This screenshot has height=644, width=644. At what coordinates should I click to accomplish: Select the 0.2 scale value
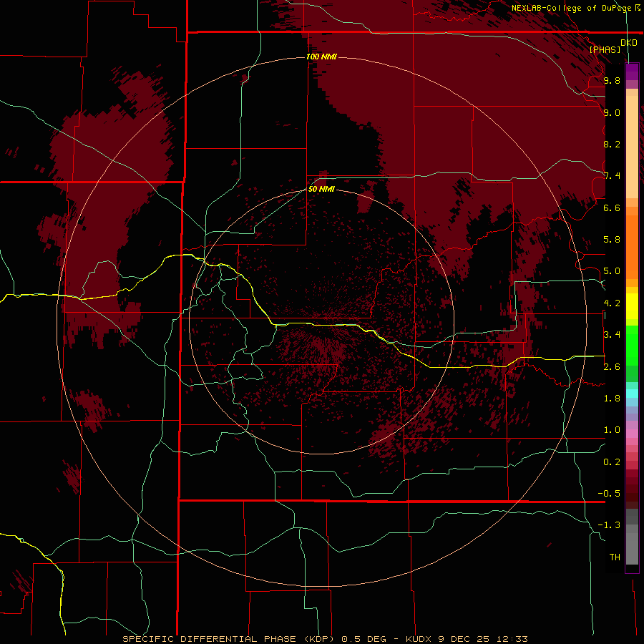pyautogui.click(x=612, y=462)
